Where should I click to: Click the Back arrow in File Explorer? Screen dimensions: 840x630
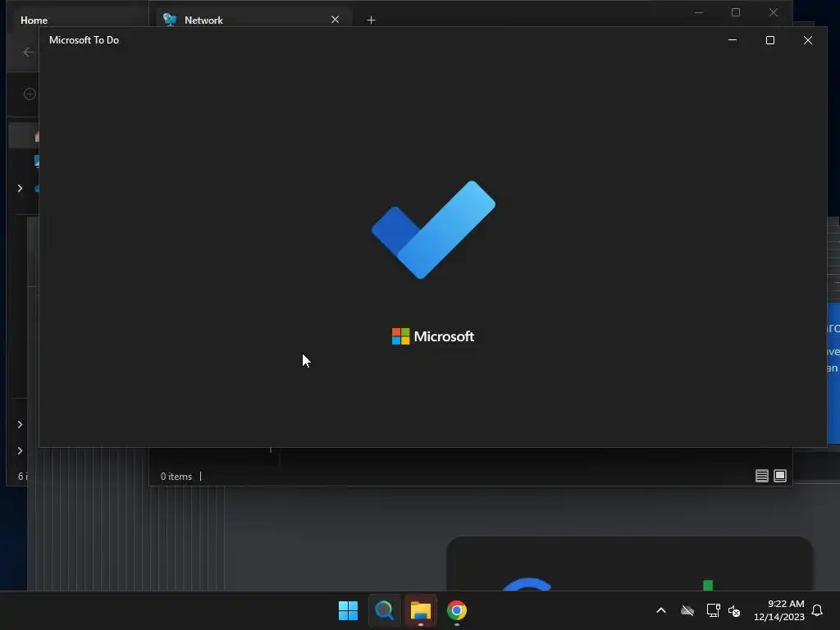29,52
